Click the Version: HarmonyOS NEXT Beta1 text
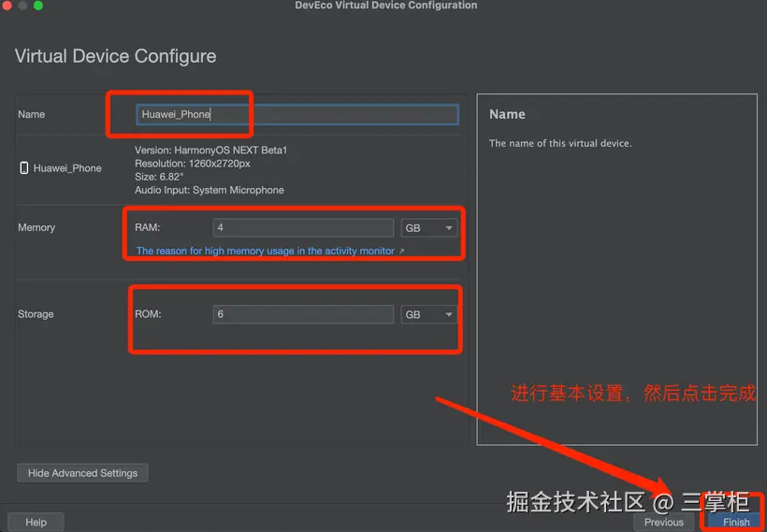The image size is (767, 532). (210, 151)
